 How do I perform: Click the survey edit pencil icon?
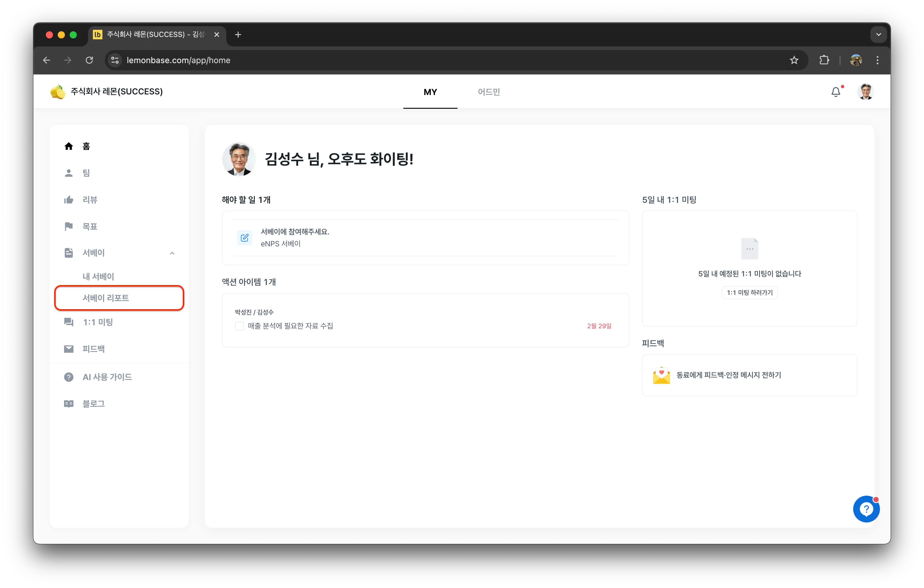point(244,238)
